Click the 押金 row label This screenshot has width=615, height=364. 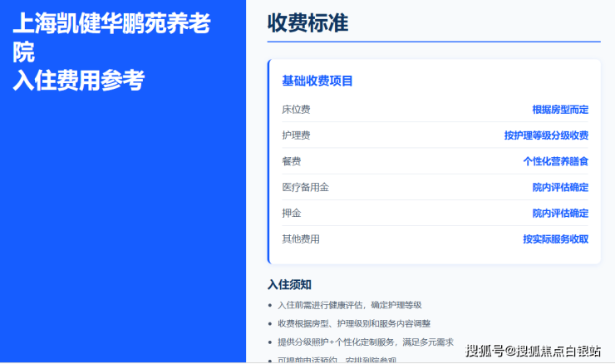(x=292, y=213)
